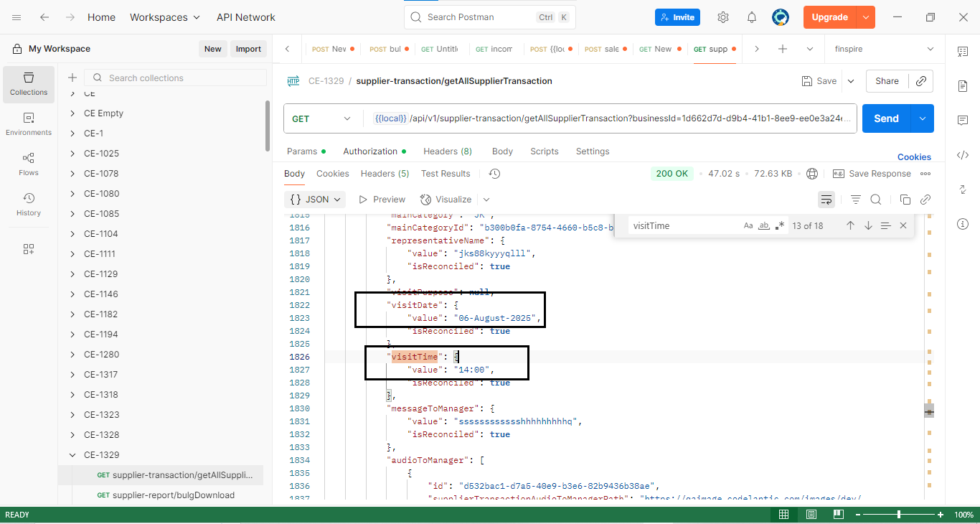This screenshot has width=980, height=524.
Task: Toggle regex option in find box
Action: [x=780, y=225]
